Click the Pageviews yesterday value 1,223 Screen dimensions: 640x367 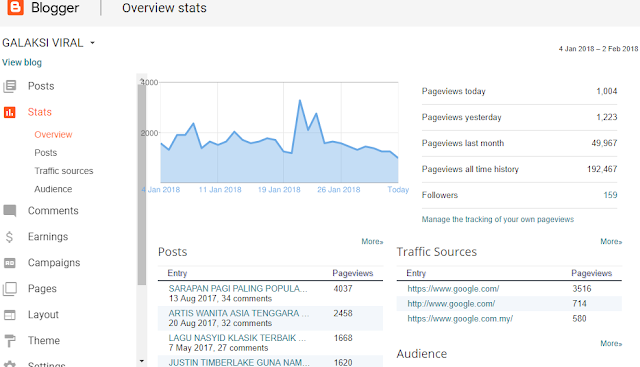tap(607, 118)
